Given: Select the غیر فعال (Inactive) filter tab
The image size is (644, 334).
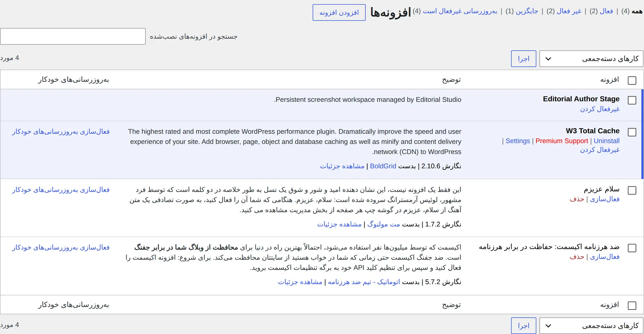Looking at the screenshot, I should 569,11.
